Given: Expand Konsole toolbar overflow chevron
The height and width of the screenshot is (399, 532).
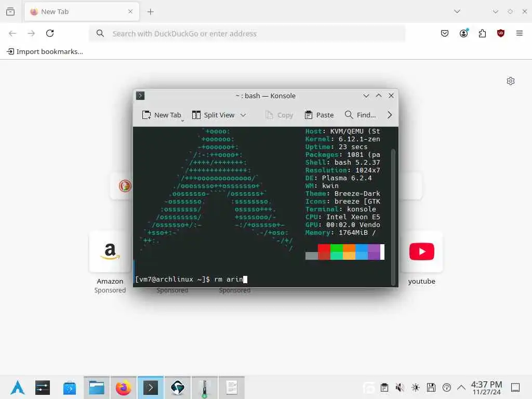Looking at the screenshot, I should coord(390,115).
